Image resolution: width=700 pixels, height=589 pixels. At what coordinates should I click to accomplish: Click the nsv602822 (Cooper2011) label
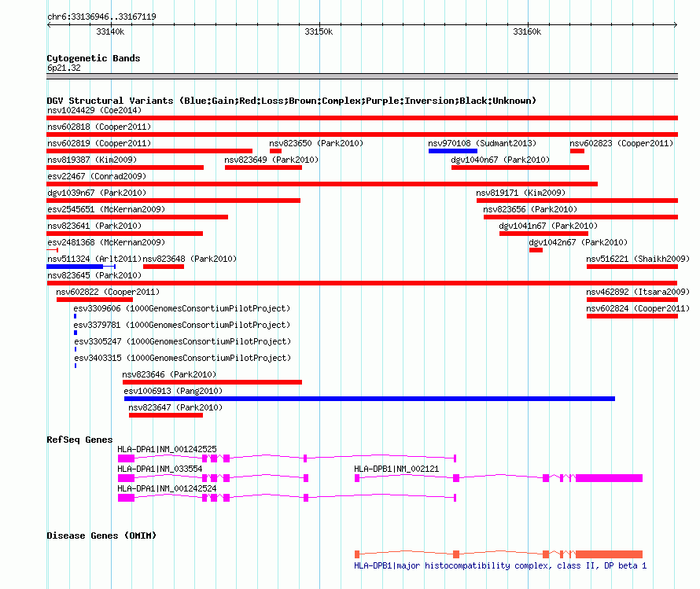pyautogui.click(x=108, y=292)
